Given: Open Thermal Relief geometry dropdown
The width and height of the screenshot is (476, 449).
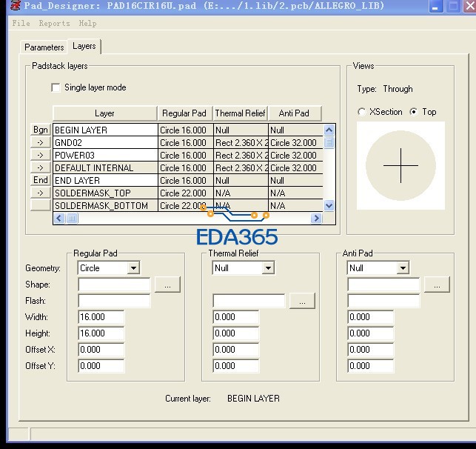Looking at the screenshot, I should tap(268, 268).
